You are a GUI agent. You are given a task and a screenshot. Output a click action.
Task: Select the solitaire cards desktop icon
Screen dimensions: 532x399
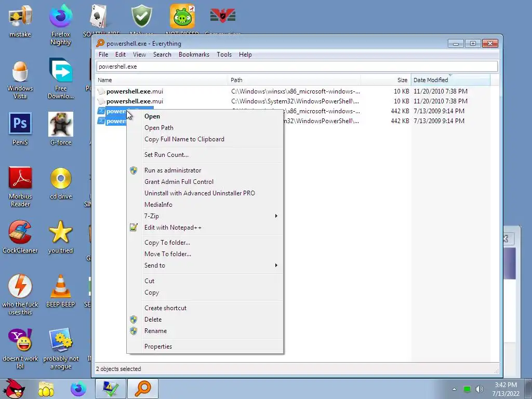click(x=99, y=16)
